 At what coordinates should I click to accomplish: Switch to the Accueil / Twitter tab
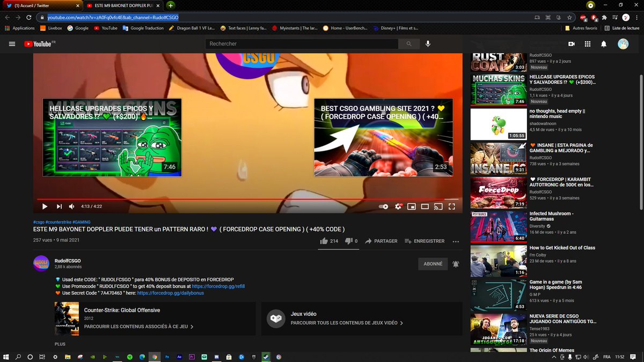point(43,5)
